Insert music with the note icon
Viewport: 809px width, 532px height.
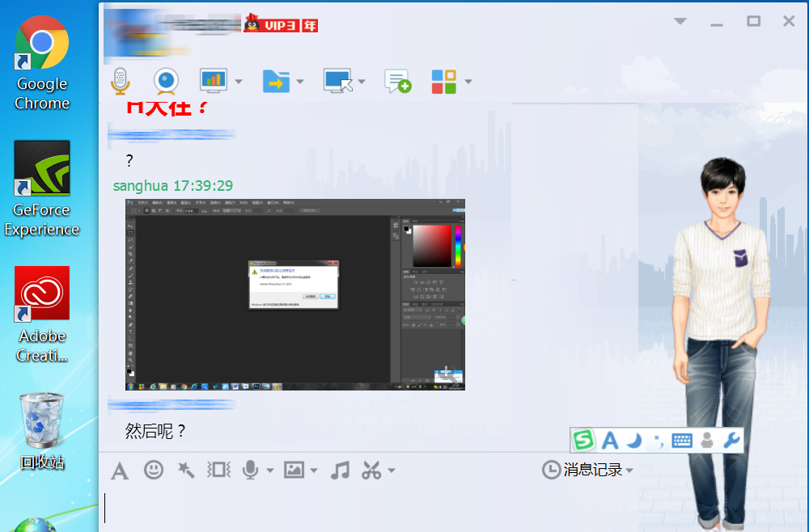click(x=339, y=470)
